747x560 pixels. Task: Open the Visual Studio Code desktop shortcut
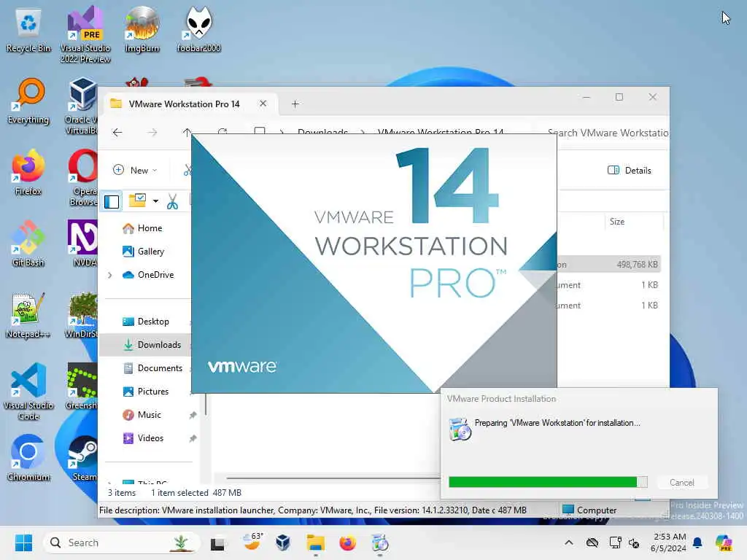point(28,392)
